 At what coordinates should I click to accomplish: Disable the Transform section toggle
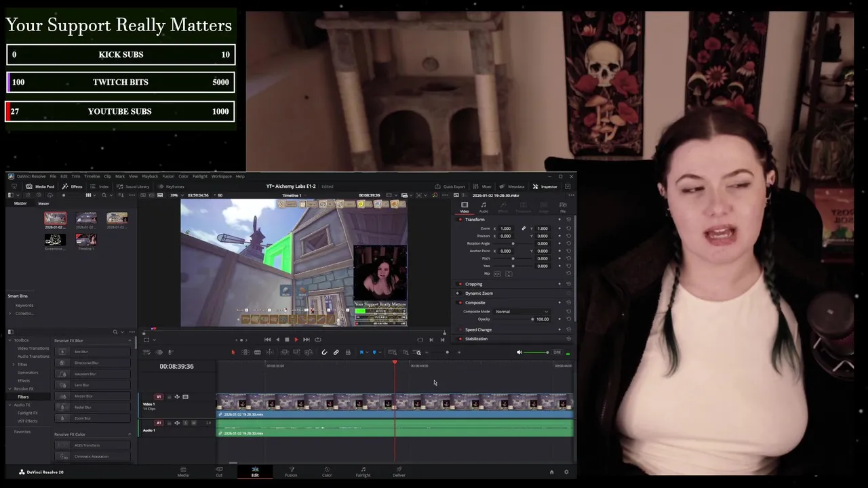[x=460, y=220]
